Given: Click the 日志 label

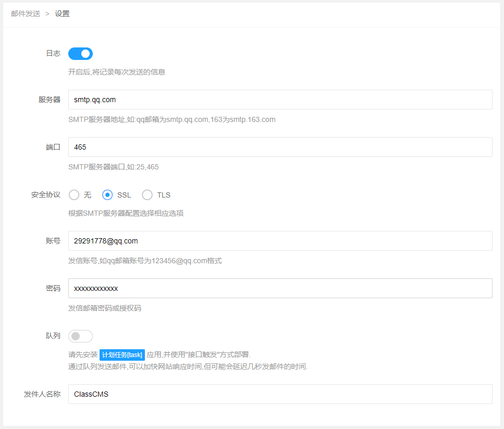Looking at the screenshot, I should click(x=53, y=53).
